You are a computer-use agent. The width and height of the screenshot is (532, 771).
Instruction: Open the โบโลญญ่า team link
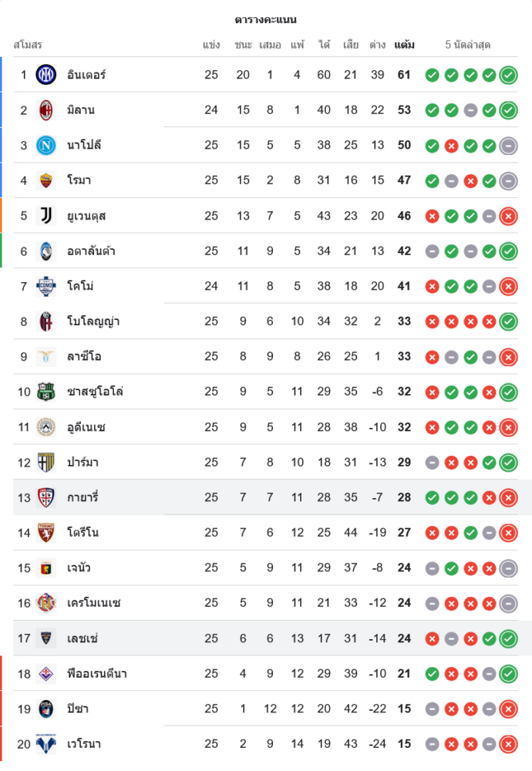tap(93, 322)
